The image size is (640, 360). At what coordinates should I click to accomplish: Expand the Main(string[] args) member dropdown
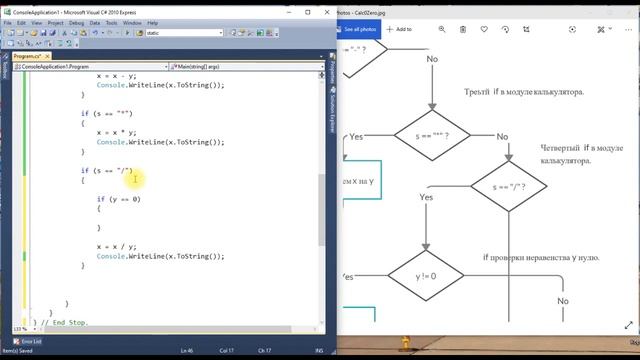click(x=322, y=66)
